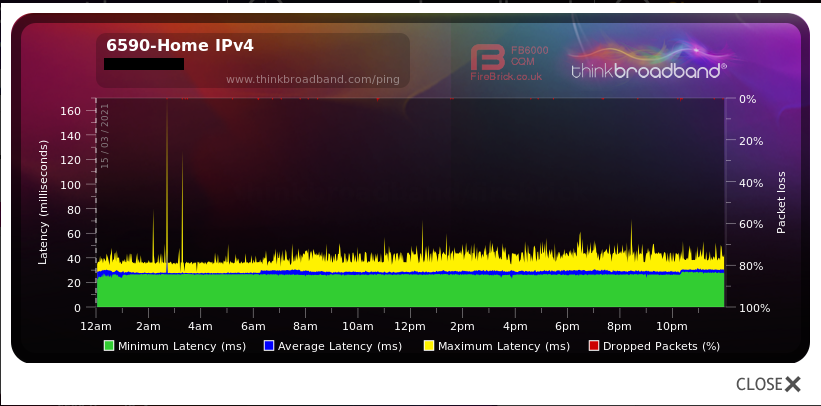
Task: Click the 2pm time axis label
Action: point(462,326)
